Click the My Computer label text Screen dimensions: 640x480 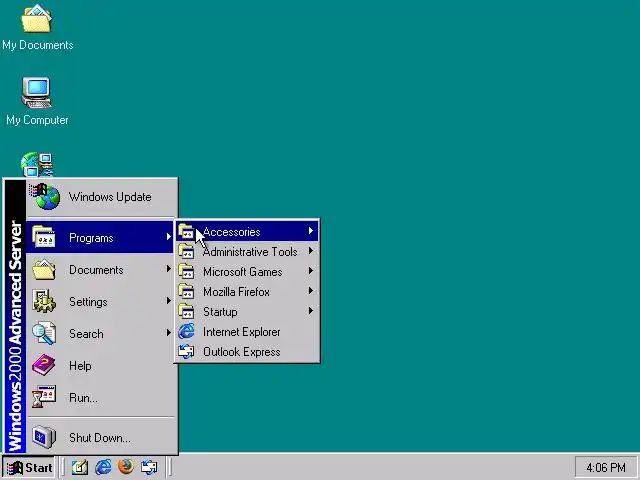click(37, 120)
